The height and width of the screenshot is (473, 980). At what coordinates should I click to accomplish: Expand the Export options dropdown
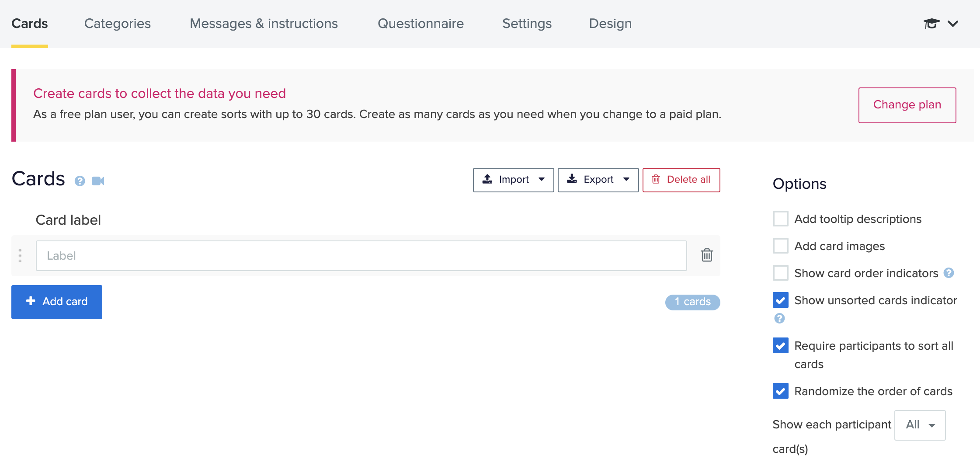tap(626, 180)
